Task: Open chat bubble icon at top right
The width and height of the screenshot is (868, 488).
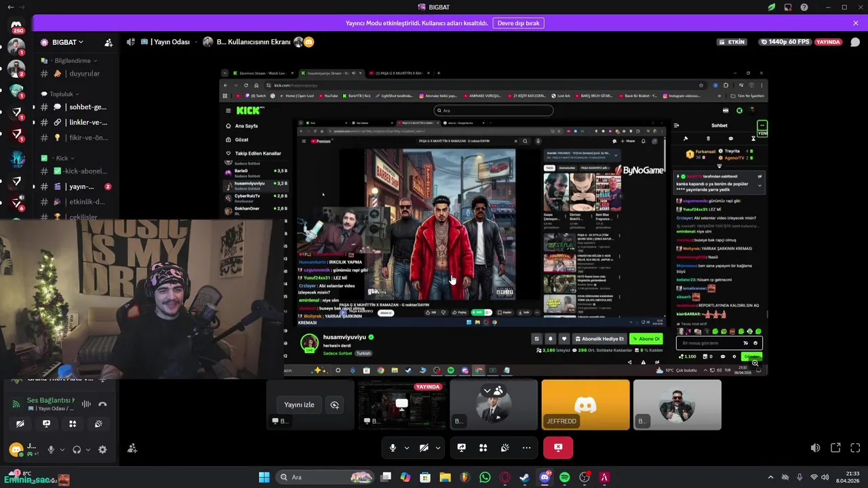Action: pos(854,42)
